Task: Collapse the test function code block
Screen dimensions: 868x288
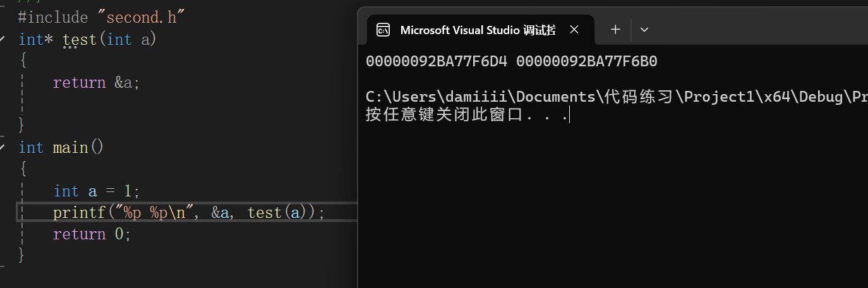Action: pos(3,39)
